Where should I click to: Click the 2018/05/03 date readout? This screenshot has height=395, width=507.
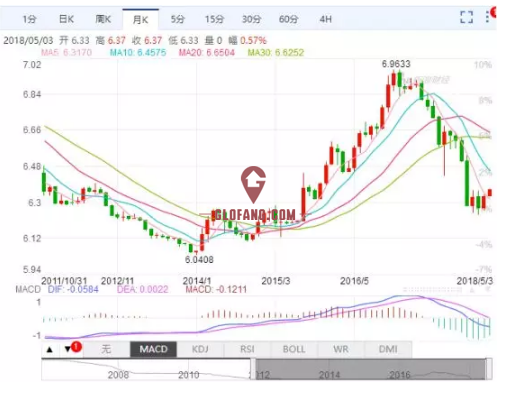point(28,41)
